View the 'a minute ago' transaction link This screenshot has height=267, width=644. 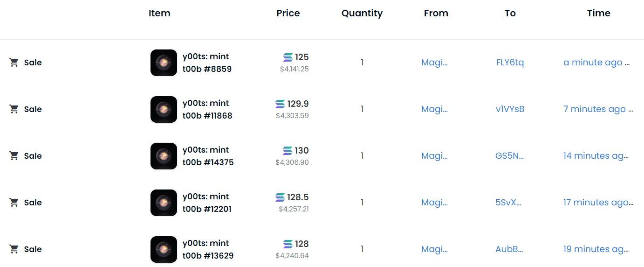pyautogui.click(x=593, y=63)
